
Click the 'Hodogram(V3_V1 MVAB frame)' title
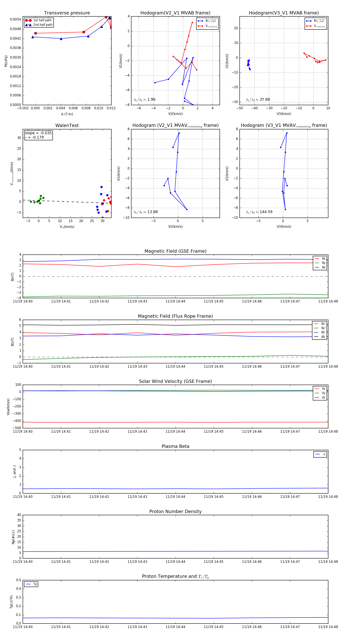284,13
